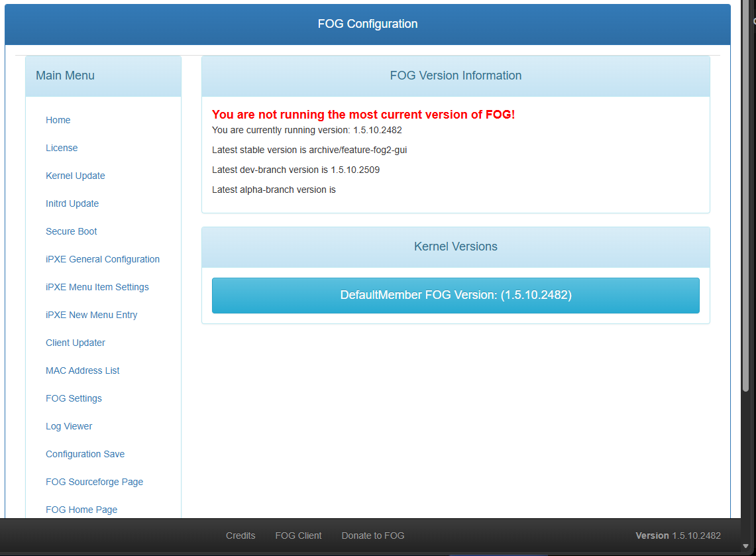View the MAC Address List
This screenshot has height=556, width=756.
(82, 371)
